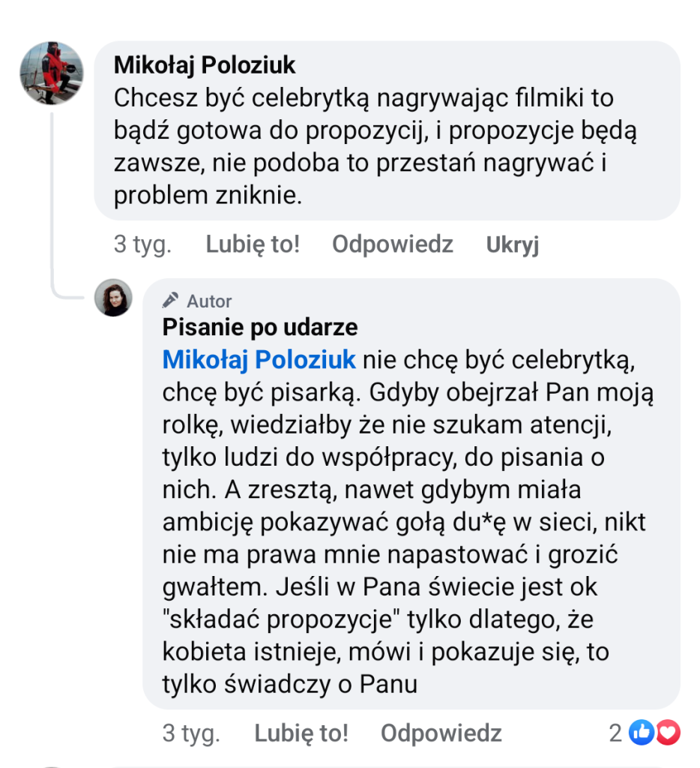Image resolution: width=700 pixels, height=768 pixels.
Task: Like Mikołaj Poloziuk's comment with Lubię to!
Action: (253, 244)
